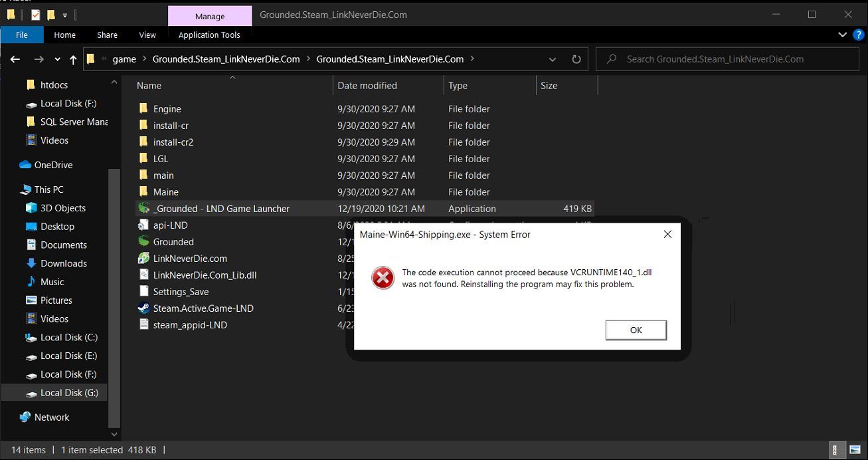Open the File menu

pyautogui.click(x=22, y=35)
